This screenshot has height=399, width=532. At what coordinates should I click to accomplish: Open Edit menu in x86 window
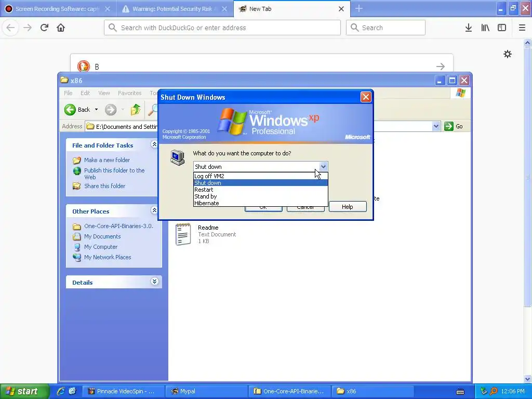85,93
